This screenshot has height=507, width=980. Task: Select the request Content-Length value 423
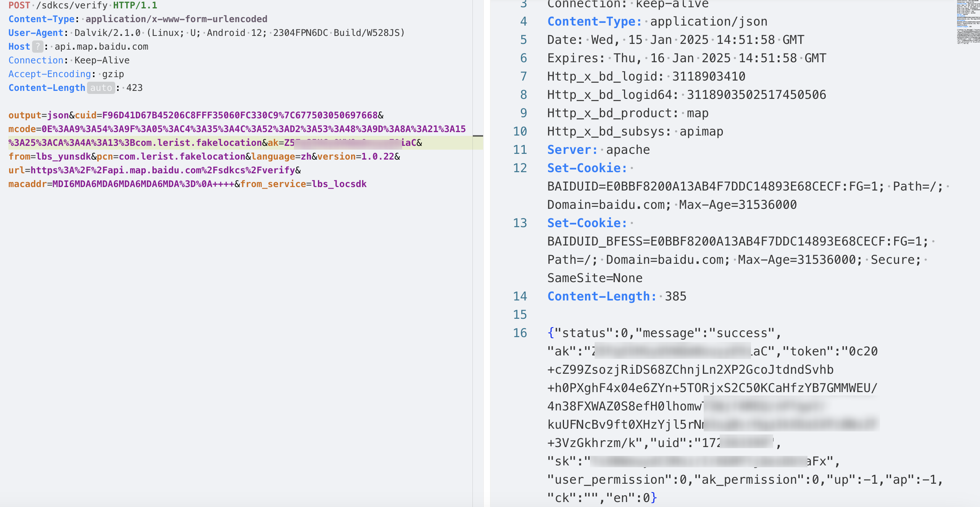click(134, 88)
